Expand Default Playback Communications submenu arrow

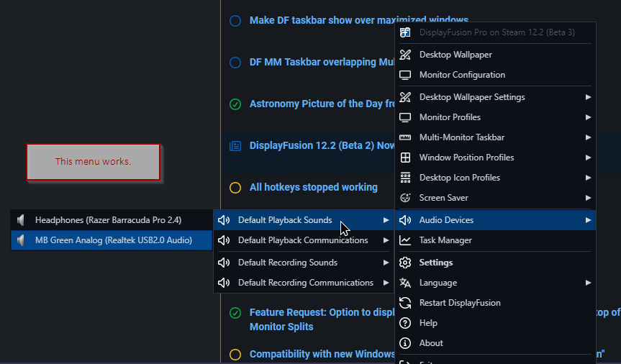(x=386, y=240)
